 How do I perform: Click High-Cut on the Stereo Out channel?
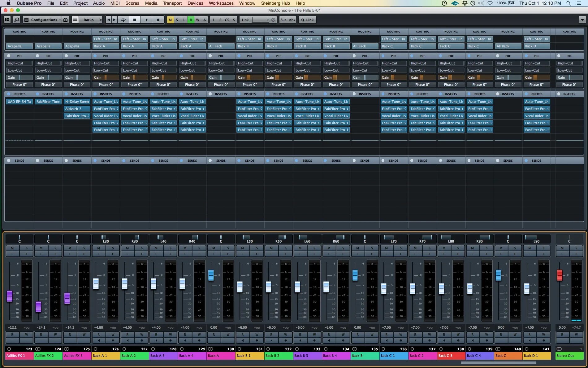point(569,63)
